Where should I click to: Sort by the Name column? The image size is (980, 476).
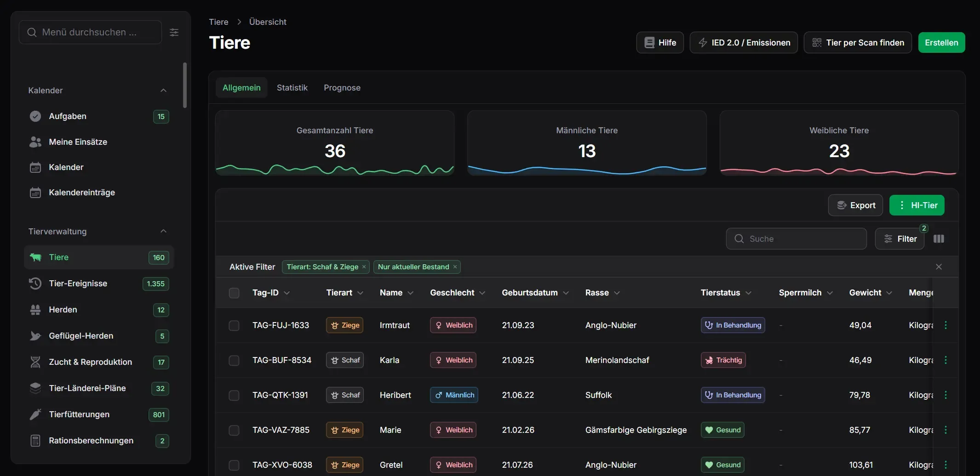point(396,293)
